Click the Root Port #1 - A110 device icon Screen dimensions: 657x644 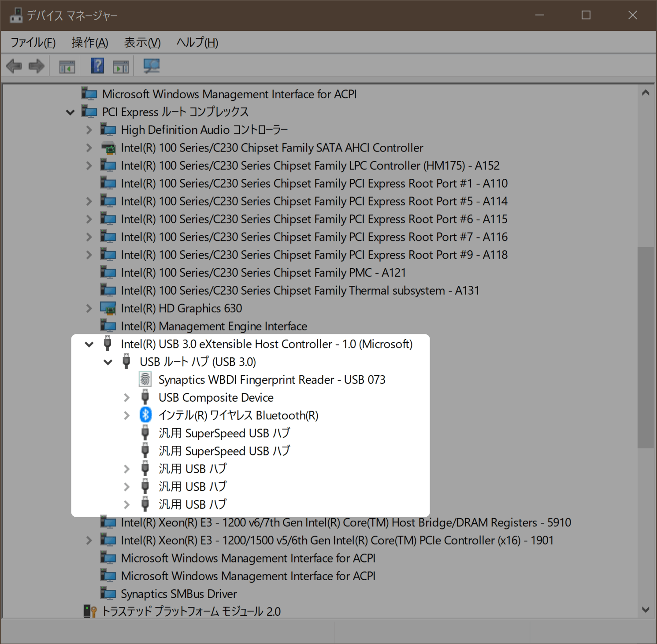[x=108, y=183]
